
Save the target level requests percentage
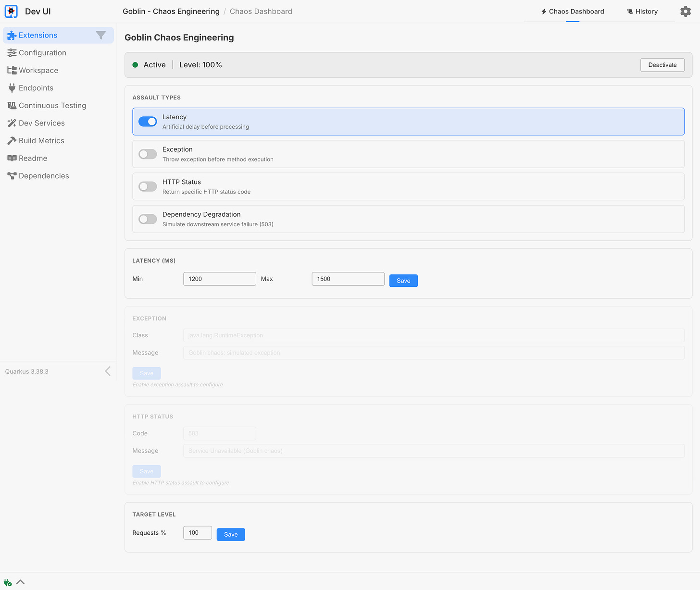point(231,534)
